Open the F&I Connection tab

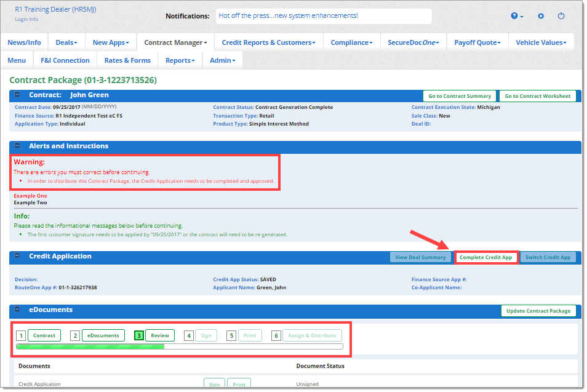point(65,60)
